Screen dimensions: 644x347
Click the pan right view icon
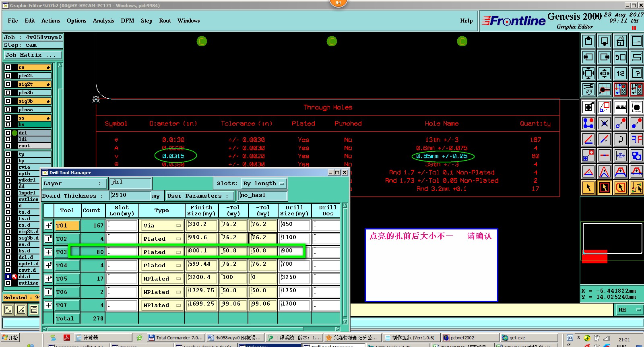click(x=605, y=57)
